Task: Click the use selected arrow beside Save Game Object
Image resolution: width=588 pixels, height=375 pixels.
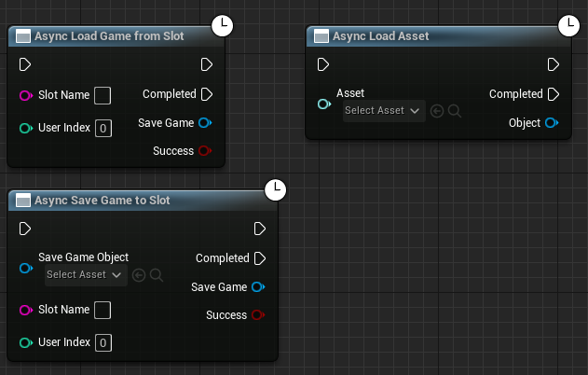Action: click(139, 275)
